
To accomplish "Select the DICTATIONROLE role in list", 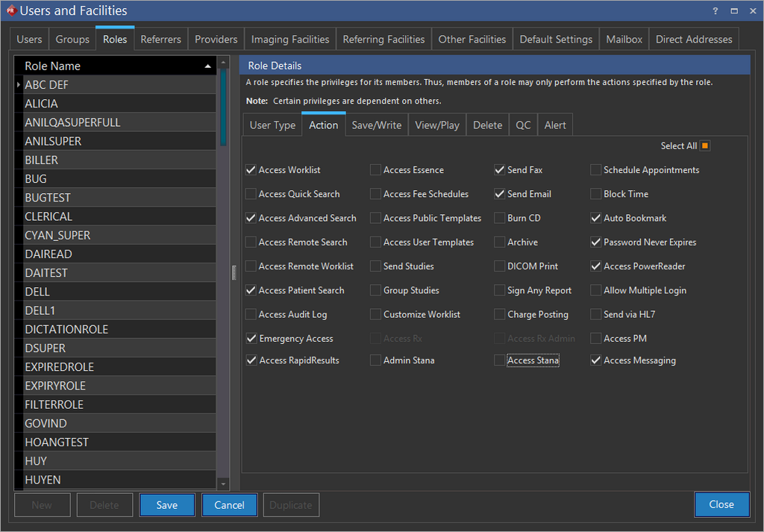I will (66, 329).
